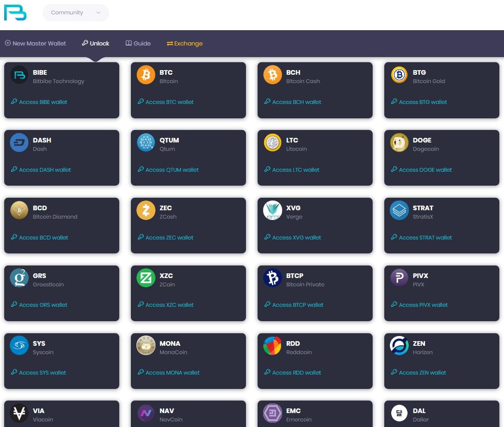Click the Litecoin coin icon
Screen dimensions: 504x427
pyautogui.click(x=272, y=142)
